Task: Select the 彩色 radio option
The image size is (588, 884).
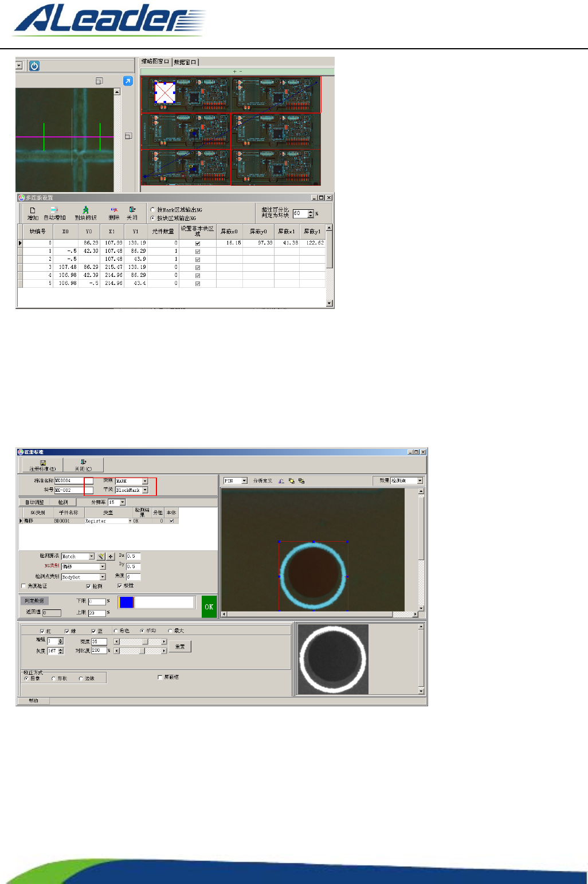Action: (116, 631)
